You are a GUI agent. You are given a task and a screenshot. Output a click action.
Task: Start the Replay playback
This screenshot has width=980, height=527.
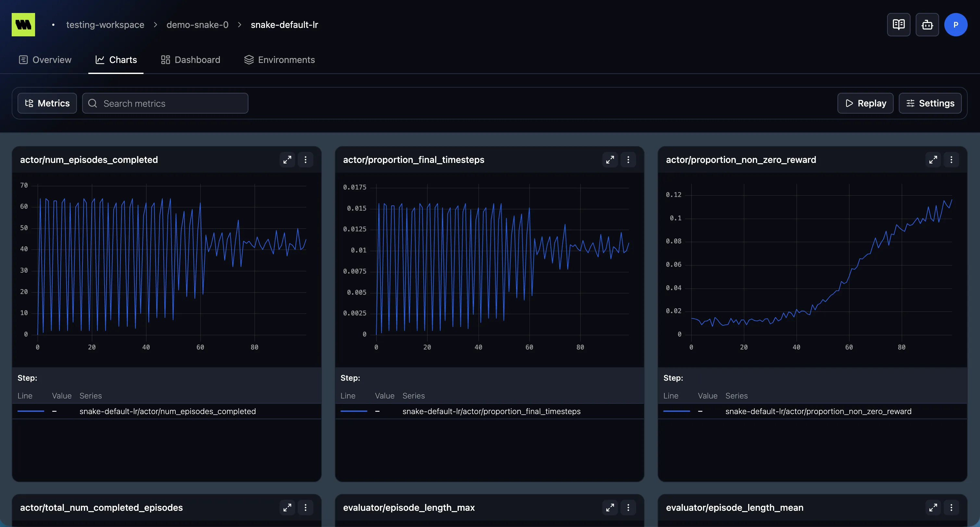(x=865, y=104)
